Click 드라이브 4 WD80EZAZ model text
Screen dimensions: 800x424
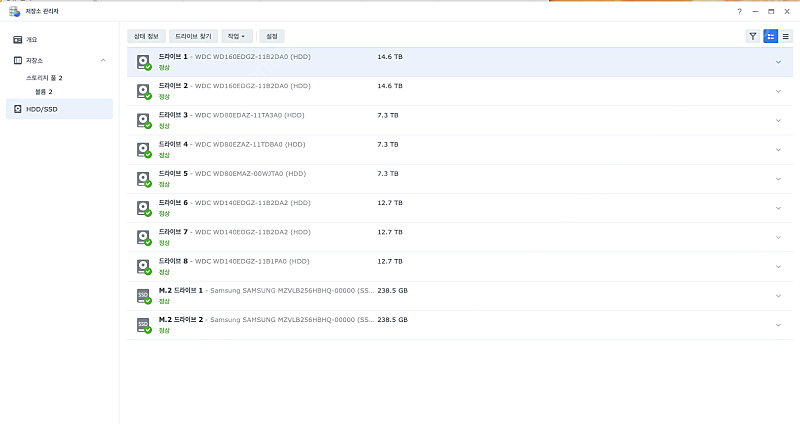250,144
